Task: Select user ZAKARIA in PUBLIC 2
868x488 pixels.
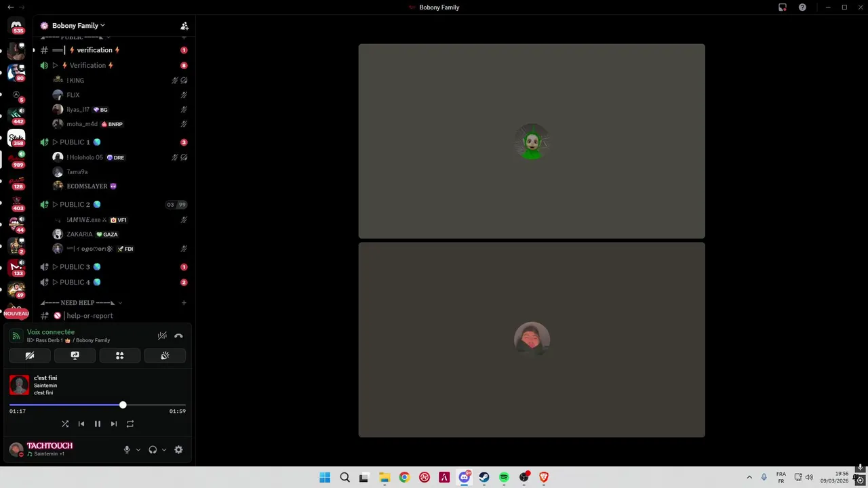Action: tap(120, 235)
